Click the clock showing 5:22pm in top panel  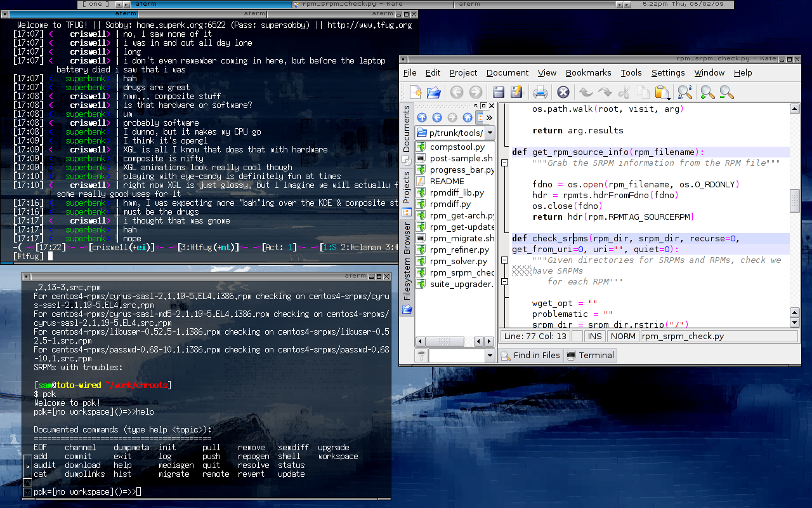(683, 4)
